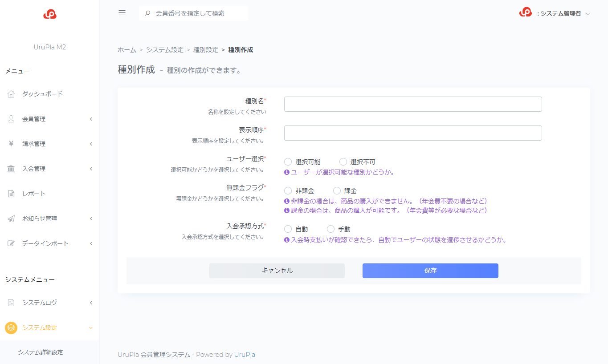Expand the システムログ submenu chevron
The width and height of the screenshot is (608, 364).
pos(91,303)
